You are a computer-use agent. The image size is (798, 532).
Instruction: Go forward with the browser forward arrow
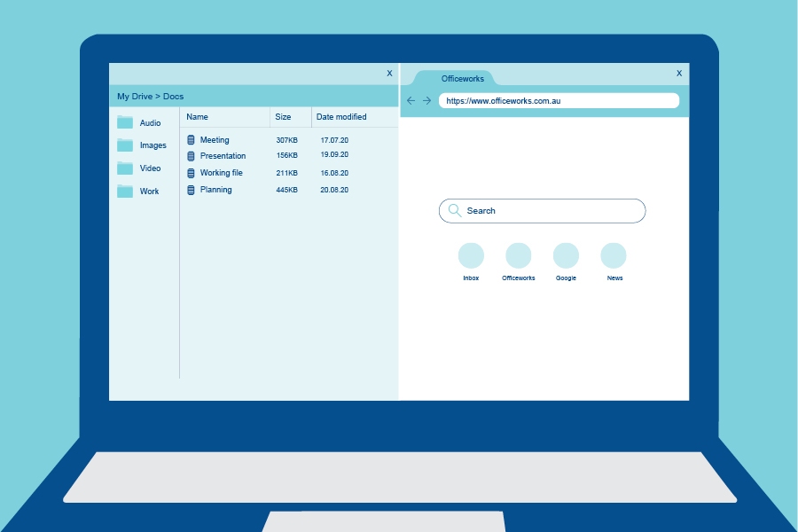[x=427, y=101]
